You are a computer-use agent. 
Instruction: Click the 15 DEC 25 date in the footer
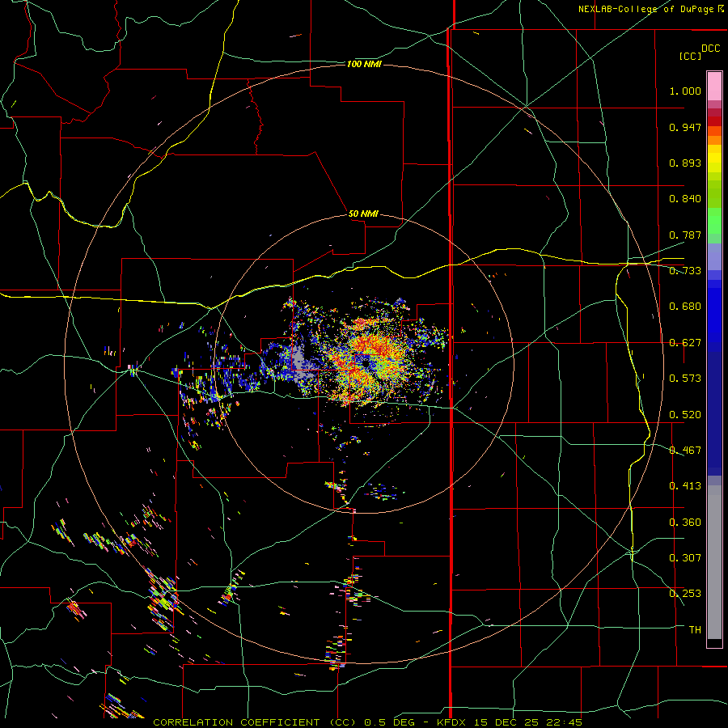click(x=507, y=722)
